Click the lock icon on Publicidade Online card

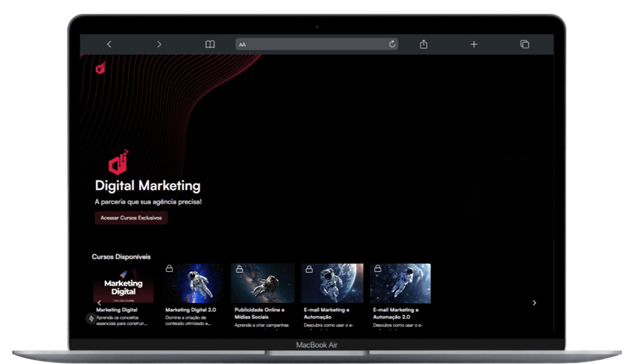(x=239, y=269)
